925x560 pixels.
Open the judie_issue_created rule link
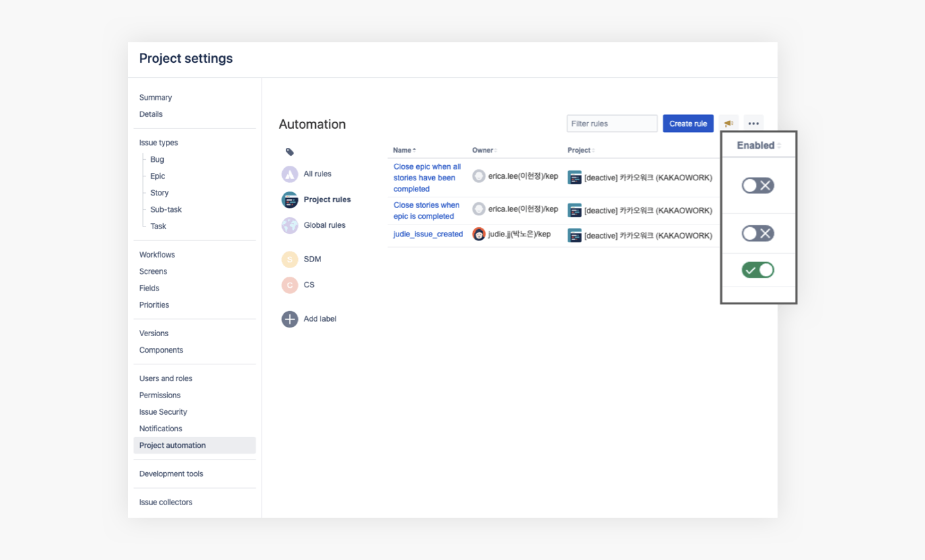[x=428, y=234]
